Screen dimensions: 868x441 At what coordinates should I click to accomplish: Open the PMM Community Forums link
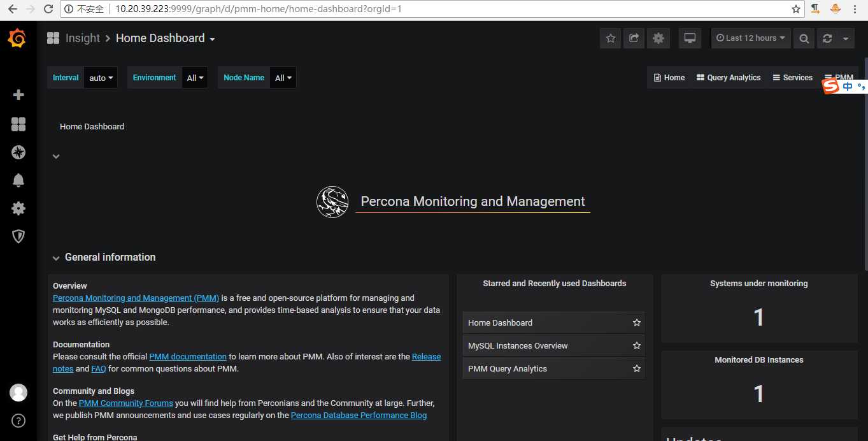(126, 403)
